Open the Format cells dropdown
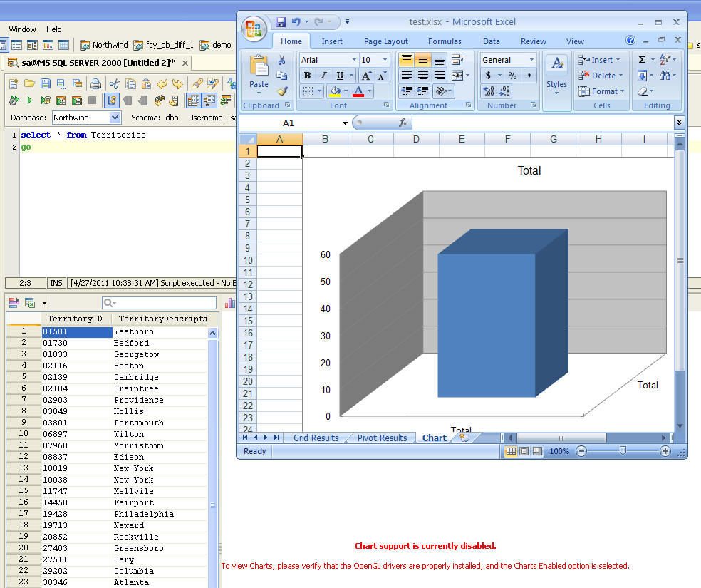The width and height of the screenshot is (701, 588). tap(622, 91)
